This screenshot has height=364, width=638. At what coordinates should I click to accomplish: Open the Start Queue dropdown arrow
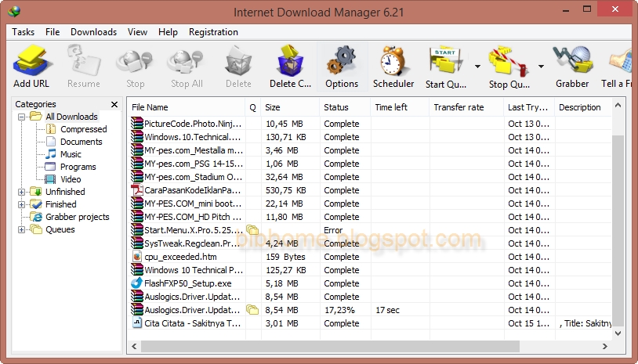tap(478, 67)
